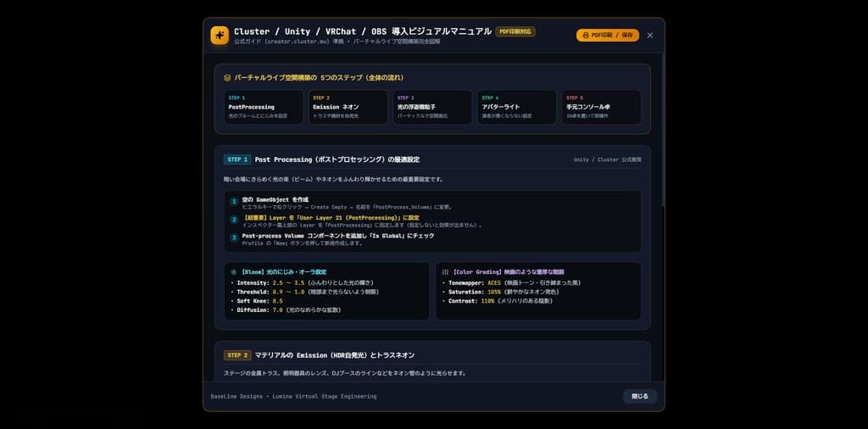Screen dimensions: 868x429
Task: Click the 'Contrast: 110%' line
Action: tap(497, 301)
